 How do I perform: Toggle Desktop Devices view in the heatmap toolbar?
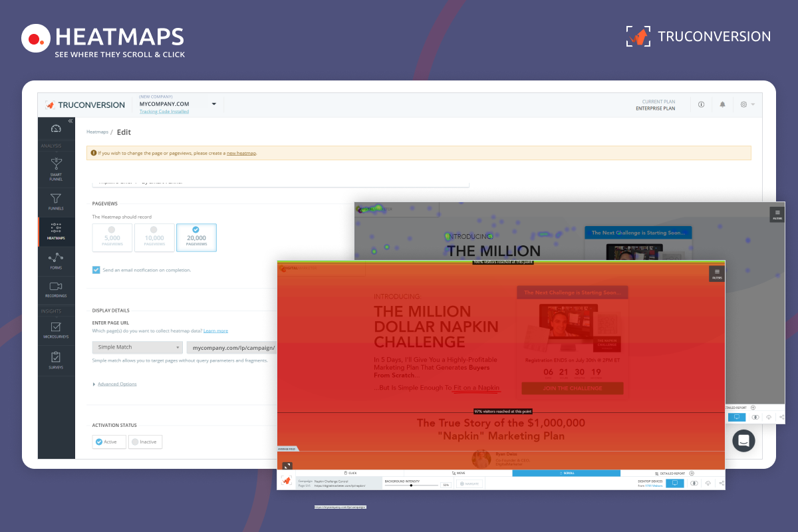coord(674,483)
